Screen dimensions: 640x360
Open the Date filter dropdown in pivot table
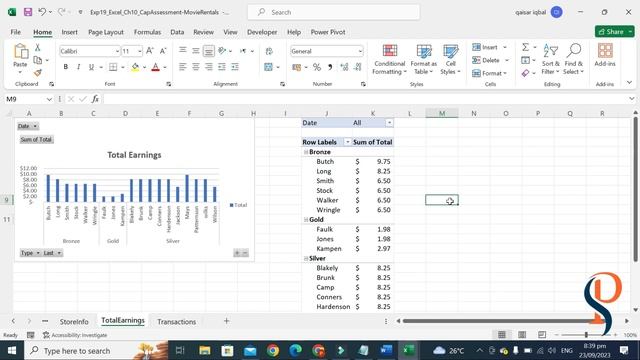click(x=389, y=123)
